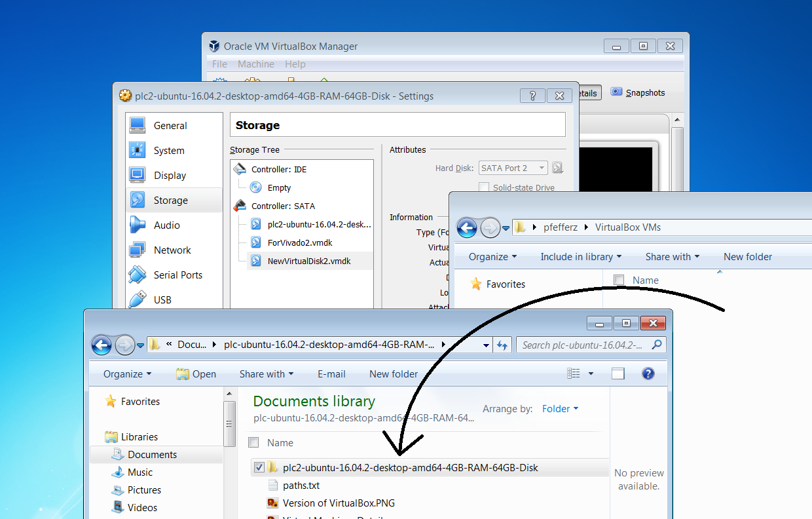Click VirtualBox VMs breadcrumb segment
This screenshot has width=812, height=519.
pos(628,227)
